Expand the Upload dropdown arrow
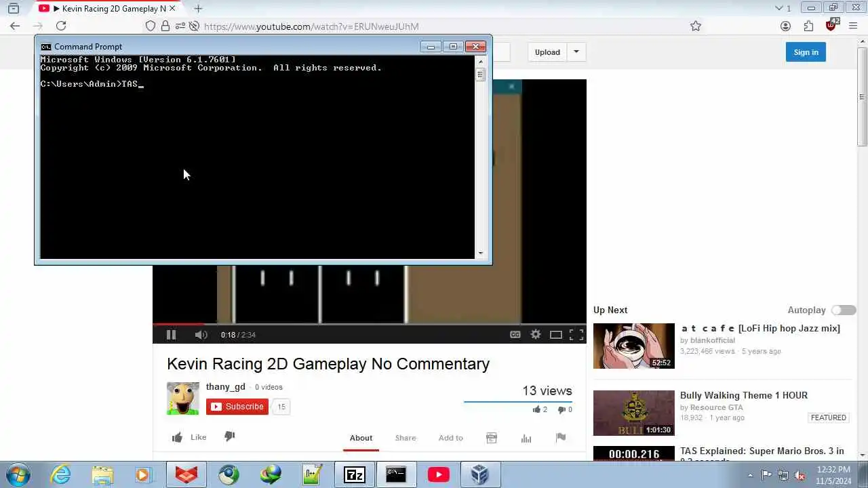This screenshot has width=868, height=488. coord(576,52)
